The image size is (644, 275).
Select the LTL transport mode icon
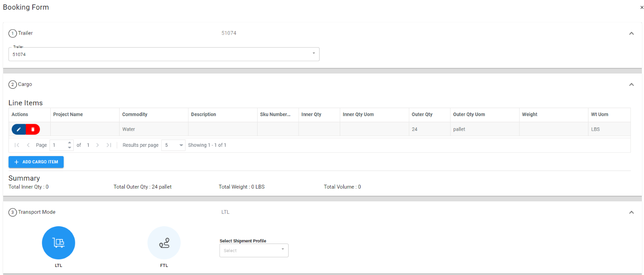[x=58, y=243]
